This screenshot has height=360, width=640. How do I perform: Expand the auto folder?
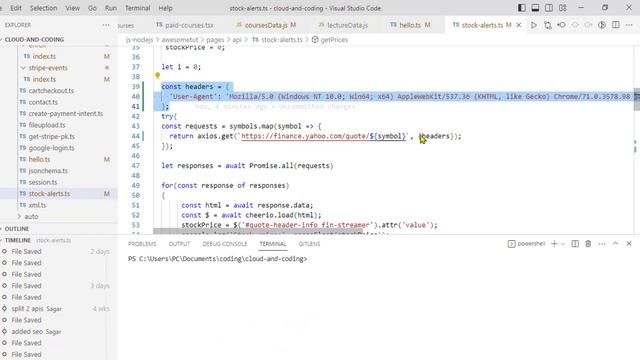click(x=31, y=216)
